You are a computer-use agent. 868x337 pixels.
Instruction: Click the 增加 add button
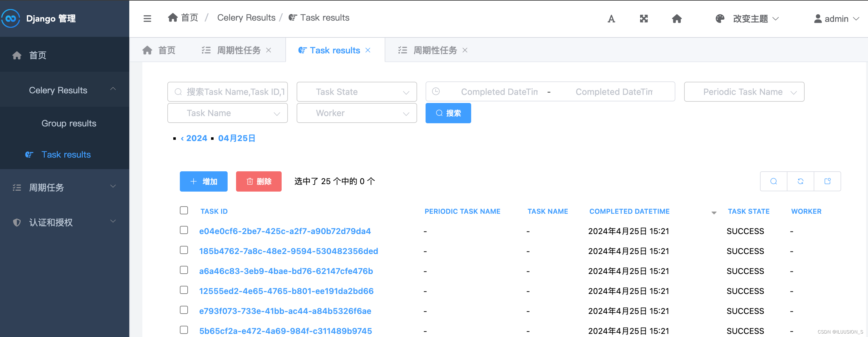pyautogui.click(x=204, y=182)
